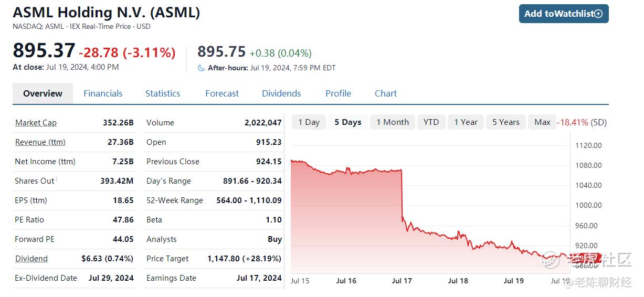The image size is (644, 297).
Task: Click the plus icon in Add to Watchlist
Action: coord(598,14)
